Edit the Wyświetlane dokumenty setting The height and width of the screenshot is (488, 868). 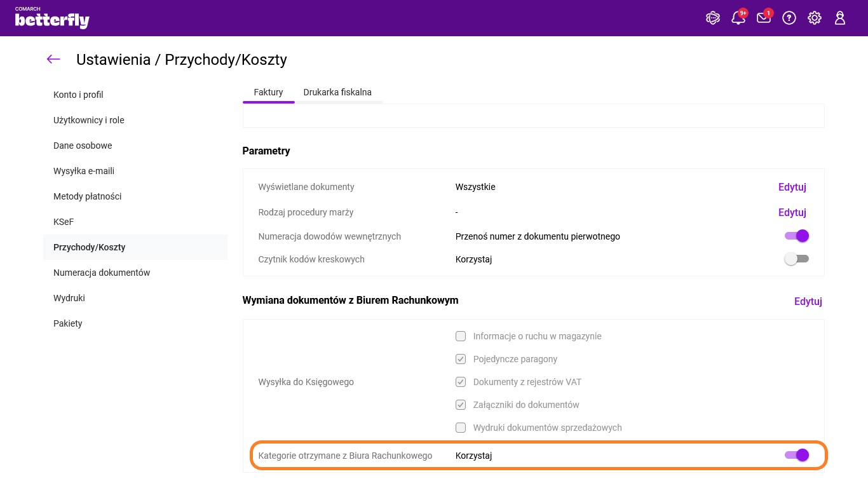click(792, 187)
